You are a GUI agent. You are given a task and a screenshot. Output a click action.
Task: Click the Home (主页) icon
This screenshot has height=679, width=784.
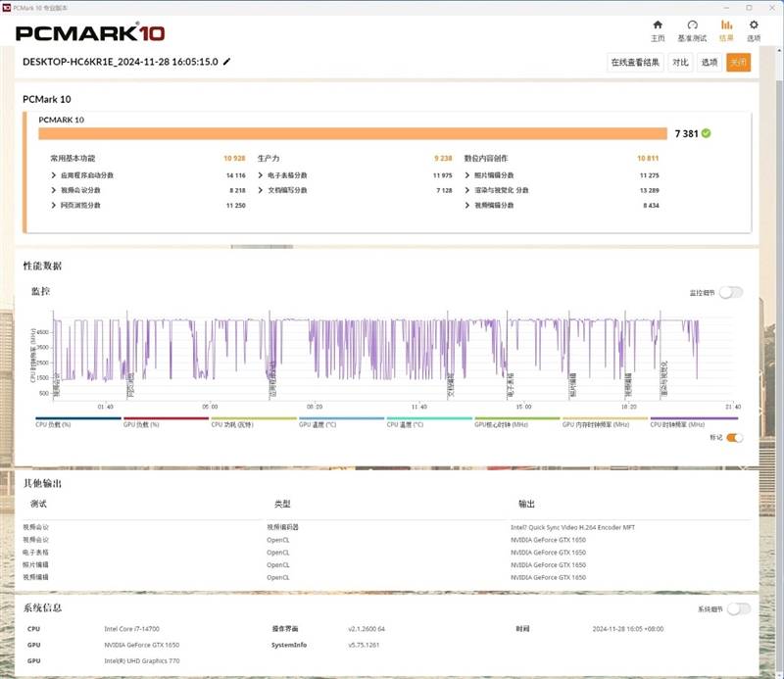click(658, 25)
